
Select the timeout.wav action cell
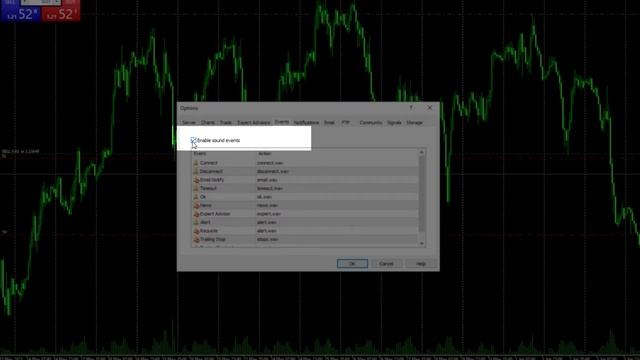pyautogui.click(x=269, y=189)
